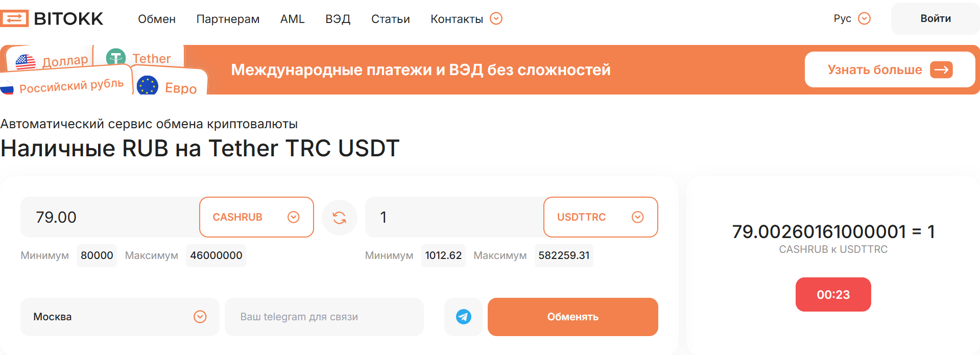
Task: Click the Telegram icon next to Обменять
Action: coord(463,317)
